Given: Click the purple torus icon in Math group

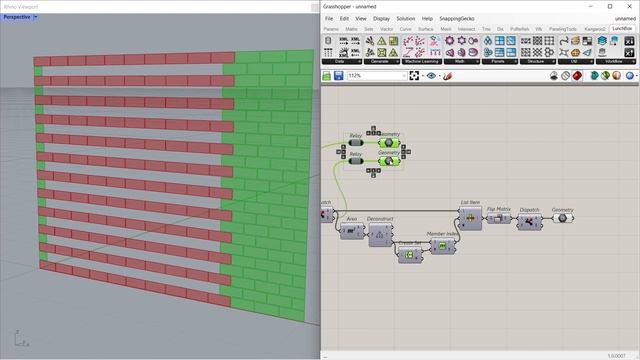Looking at the screenshot, I should [473, 52].
